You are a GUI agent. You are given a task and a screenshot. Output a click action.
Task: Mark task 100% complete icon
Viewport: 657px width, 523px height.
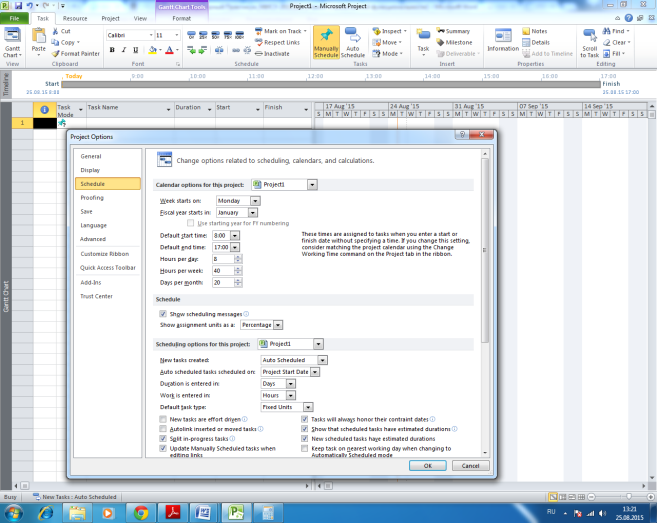[x=240, y=35]
